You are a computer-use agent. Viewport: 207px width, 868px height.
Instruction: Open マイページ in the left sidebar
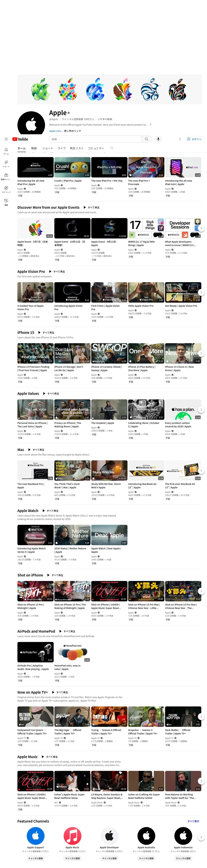(6, 189)
